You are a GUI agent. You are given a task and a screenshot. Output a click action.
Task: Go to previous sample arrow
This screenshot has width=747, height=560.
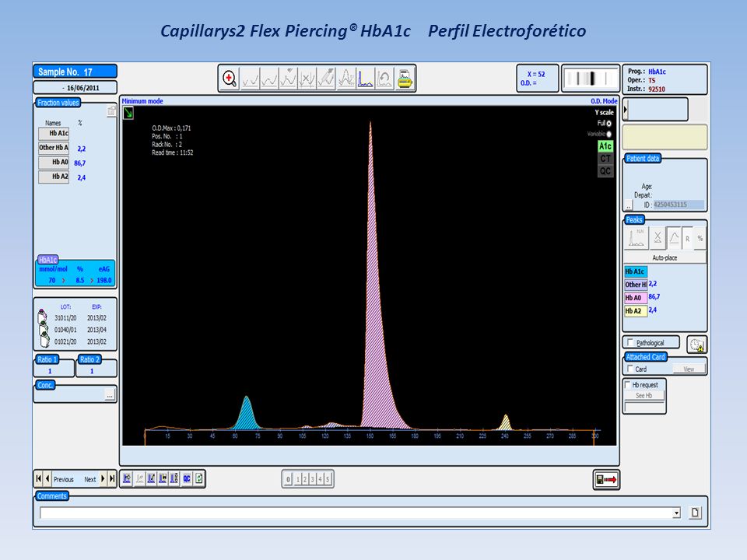tap(47, 478)
